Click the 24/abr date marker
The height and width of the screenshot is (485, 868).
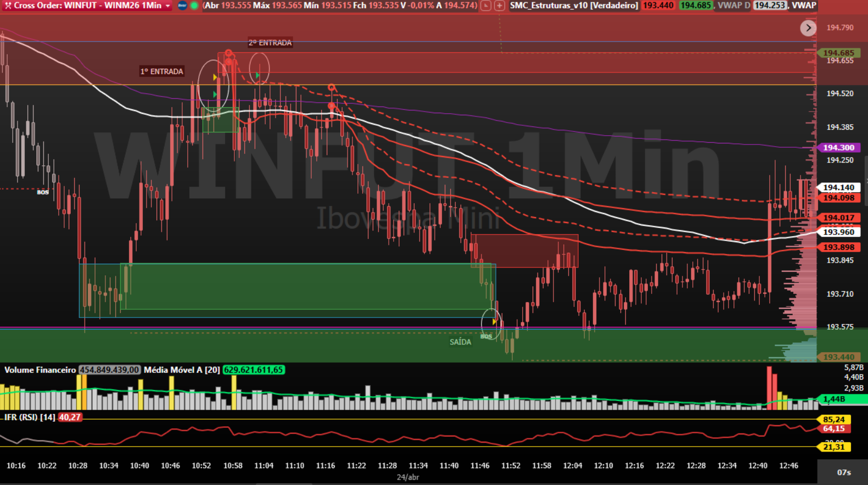point(407,477)
